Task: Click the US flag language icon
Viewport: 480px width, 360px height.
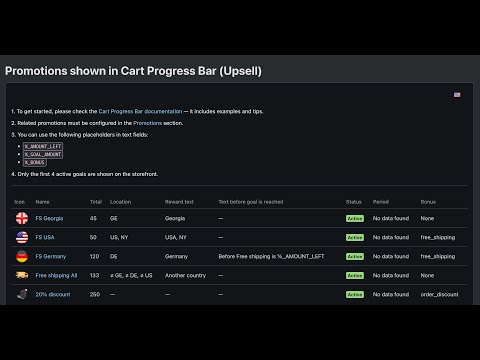Action: [457, 95]
